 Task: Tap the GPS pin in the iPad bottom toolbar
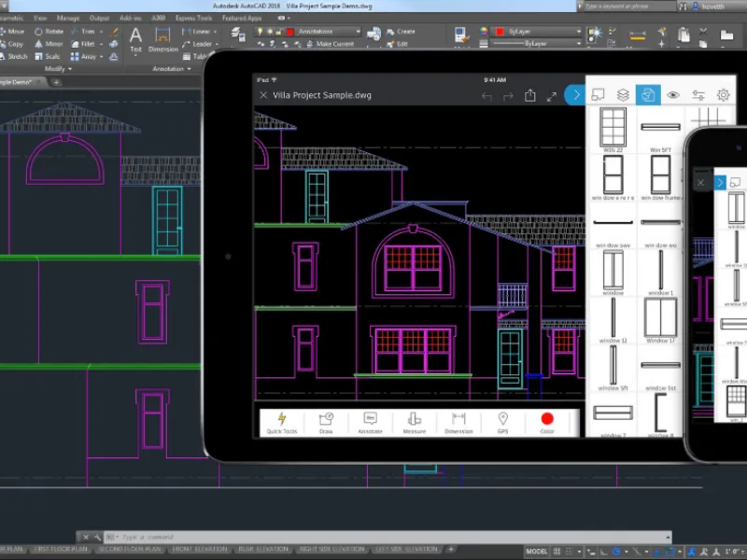pyautogui.click(x=502, y=423)
